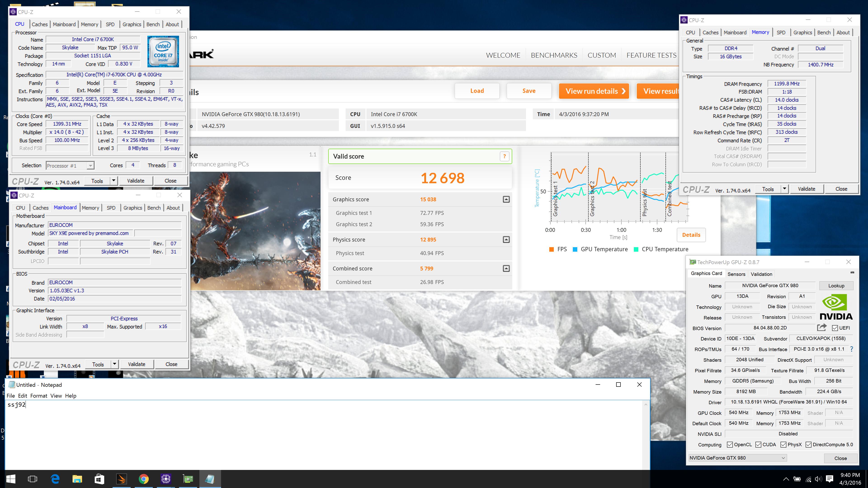Collapse the Combined score section

506,268
